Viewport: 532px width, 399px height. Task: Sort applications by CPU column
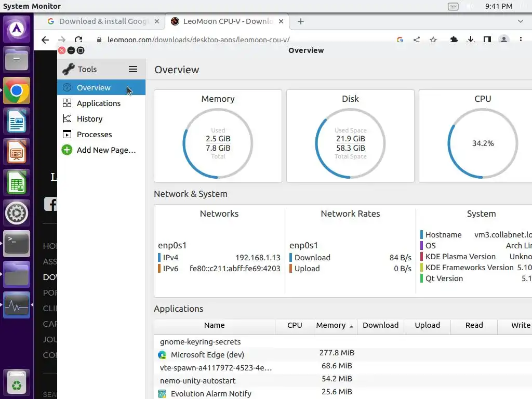click(x=295, y=325)
